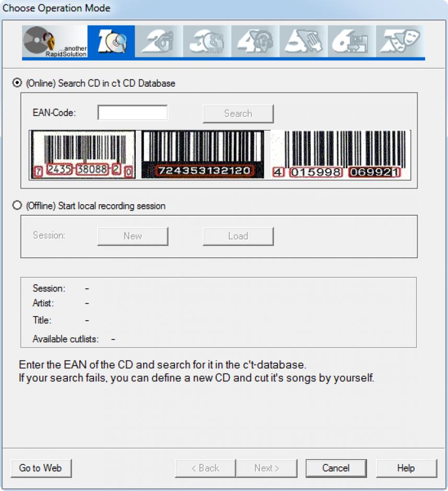Click the RapidSolution CD logo icon

(x=54, y=41)
